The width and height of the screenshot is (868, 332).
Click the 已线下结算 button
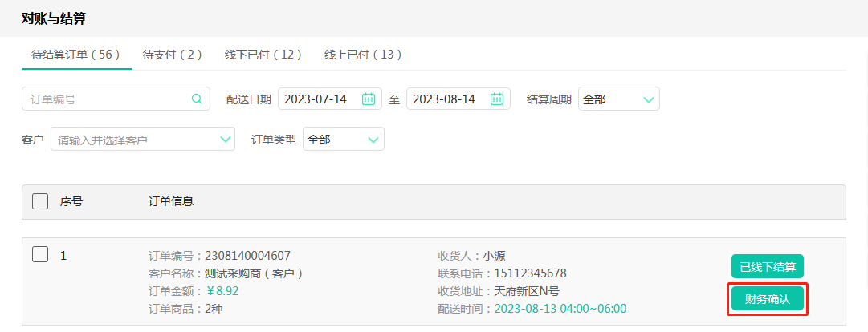(x=767, y=267)
